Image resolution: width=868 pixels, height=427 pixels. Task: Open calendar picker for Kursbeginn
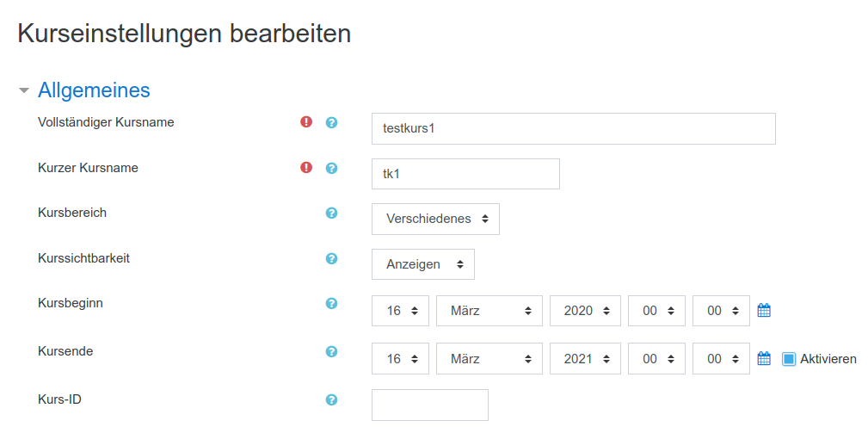coord(764,311)
